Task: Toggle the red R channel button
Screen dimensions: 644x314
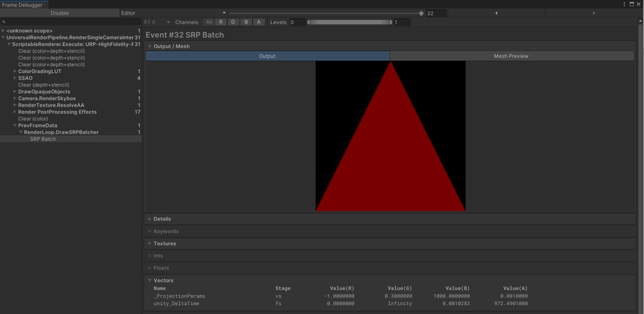Action: (x=220, y=22)
